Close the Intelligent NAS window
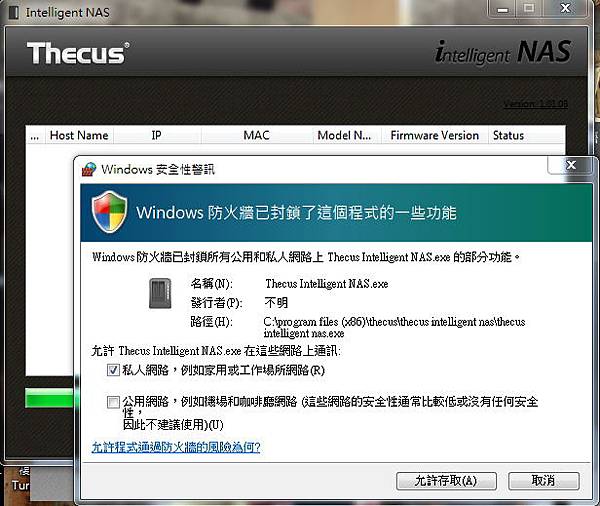Viewport: 600px width, 506px height. 565,8
